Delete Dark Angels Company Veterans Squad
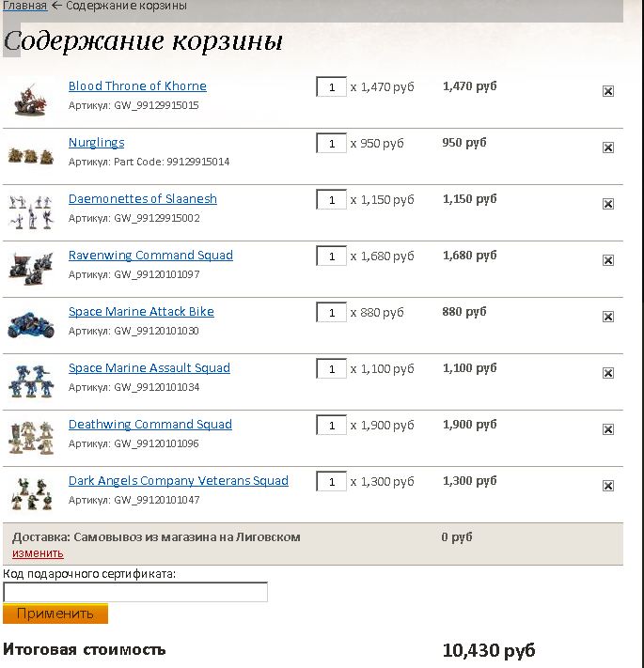Screen dimensions: 644x668 pos(607,486)
